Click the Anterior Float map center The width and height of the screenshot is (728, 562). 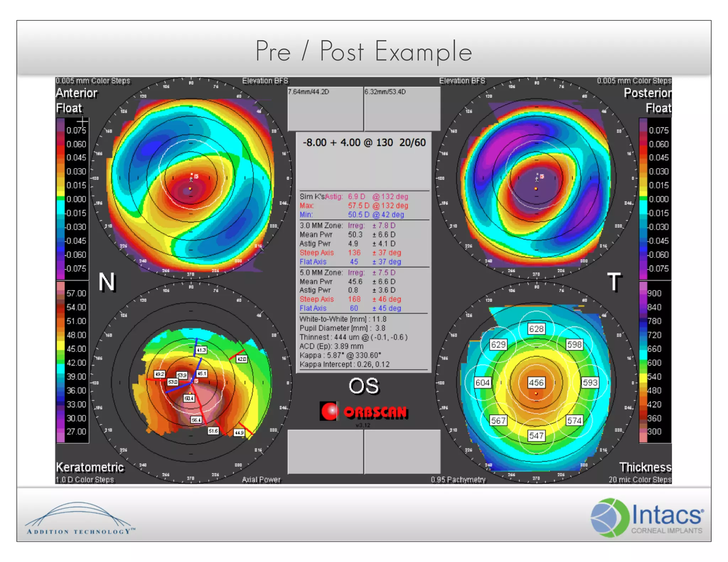(191, 178)
